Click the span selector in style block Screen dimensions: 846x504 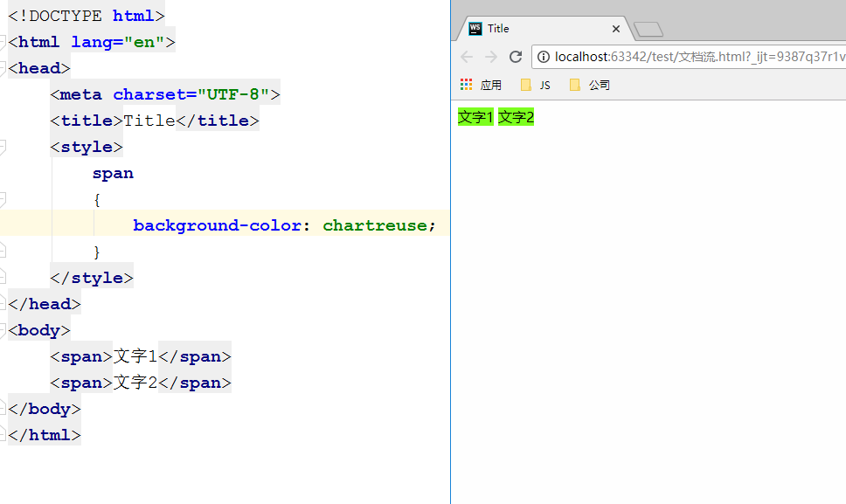[113, 174]
